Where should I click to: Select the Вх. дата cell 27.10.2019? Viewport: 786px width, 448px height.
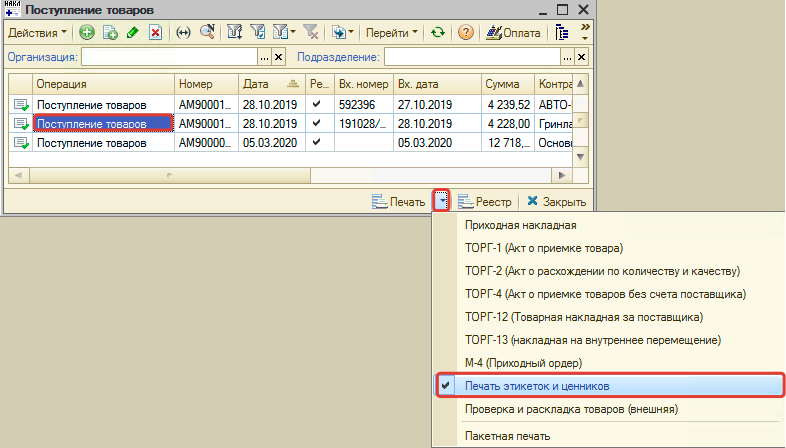tap(437, 105)
